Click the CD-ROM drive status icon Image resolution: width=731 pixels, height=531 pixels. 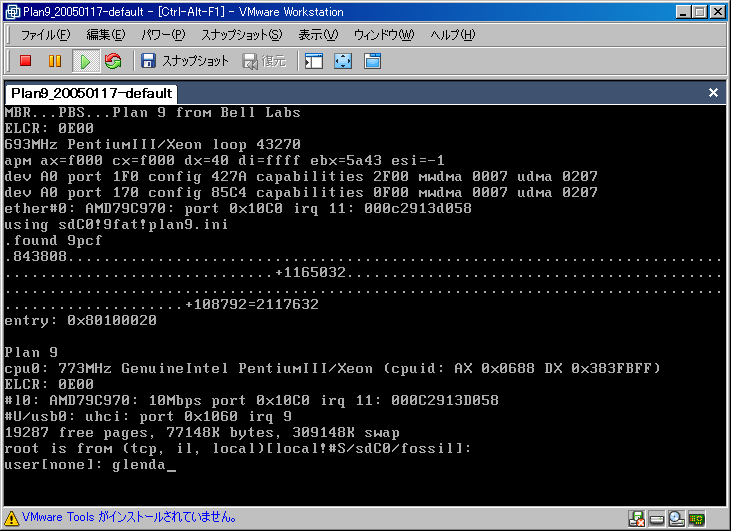(x=676, y=518)
